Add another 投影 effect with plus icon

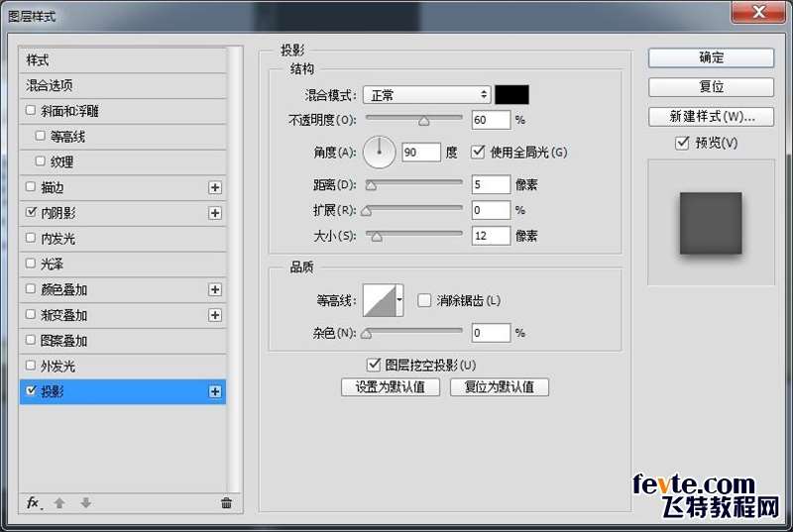(x=215, y=391)
